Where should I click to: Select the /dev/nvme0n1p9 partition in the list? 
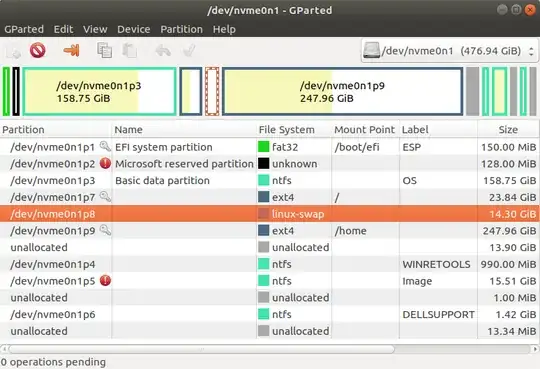(270, 230)
